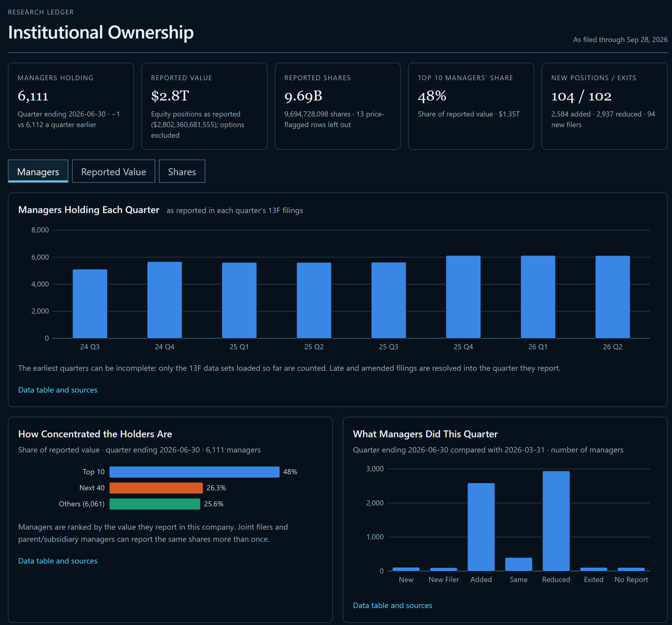Select the Reduced bar in activity chart

click(556, 521)
